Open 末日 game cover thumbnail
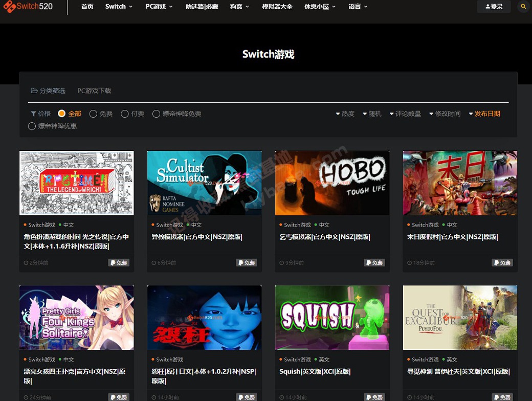The image size is (532, 401). [460, 183]
